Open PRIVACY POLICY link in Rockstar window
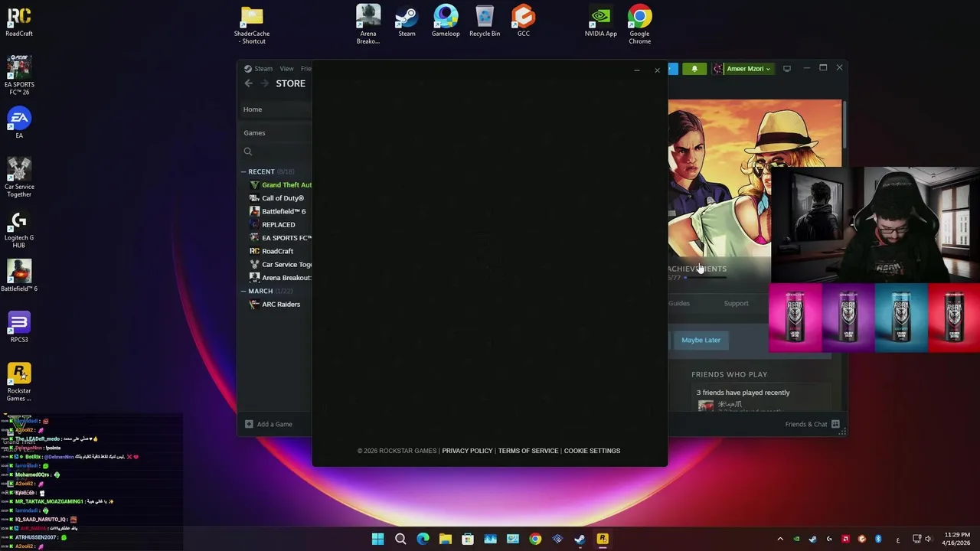980x551 pixels. click(467, 451)
